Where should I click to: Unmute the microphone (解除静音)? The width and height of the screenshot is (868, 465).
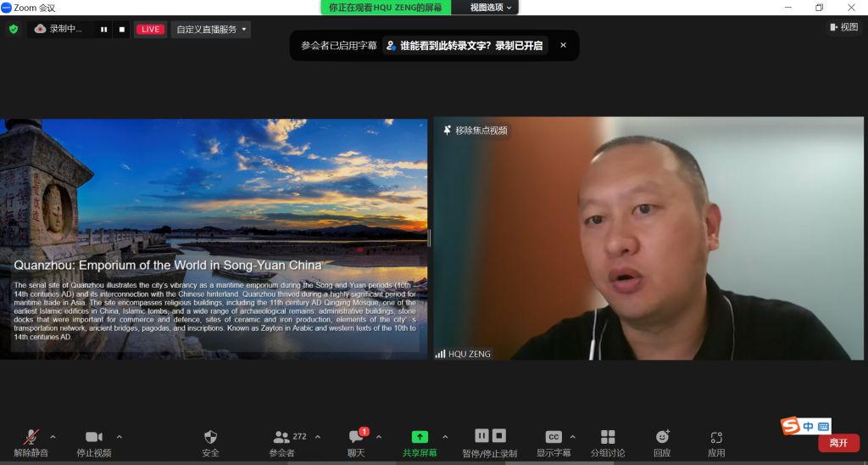(x=31, y=438)
